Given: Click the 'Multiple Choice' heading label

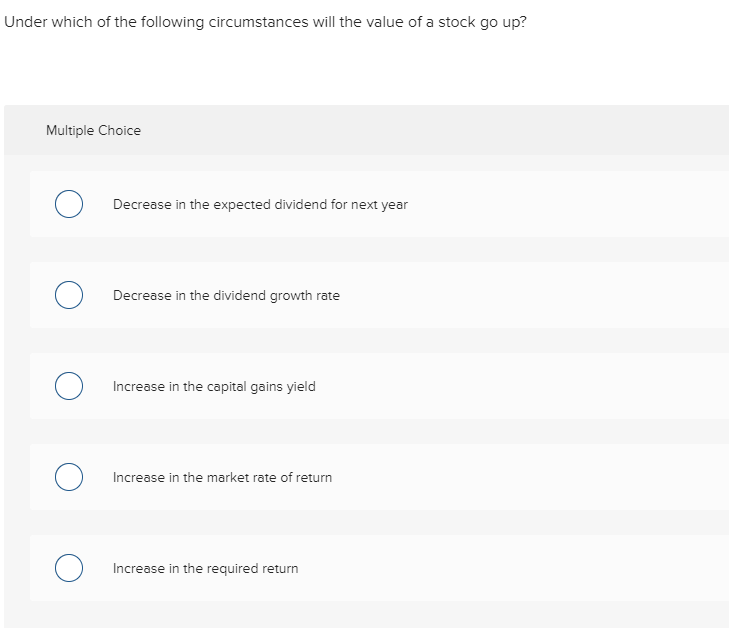Looking at the screenshot, I should point(93,131).
